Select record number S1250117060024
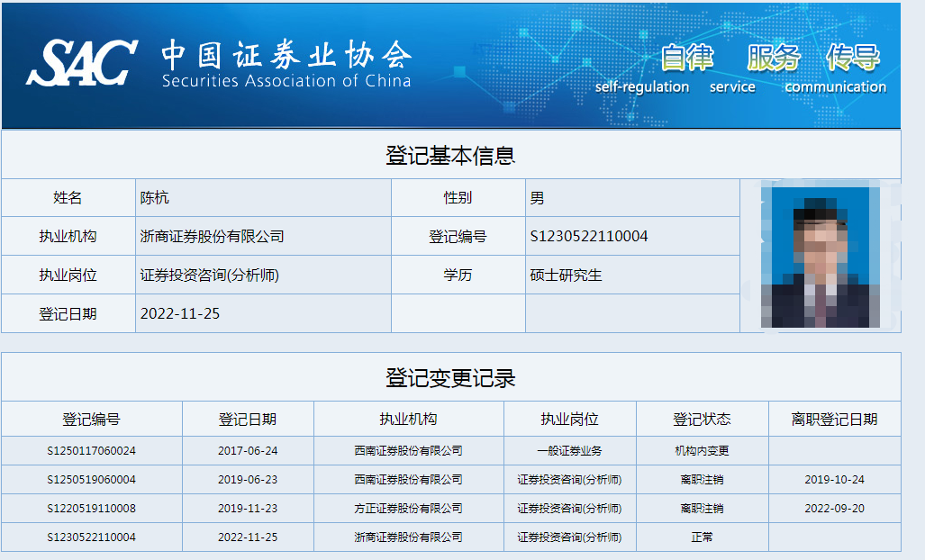925x560 pixels. [x=92, y=451]
